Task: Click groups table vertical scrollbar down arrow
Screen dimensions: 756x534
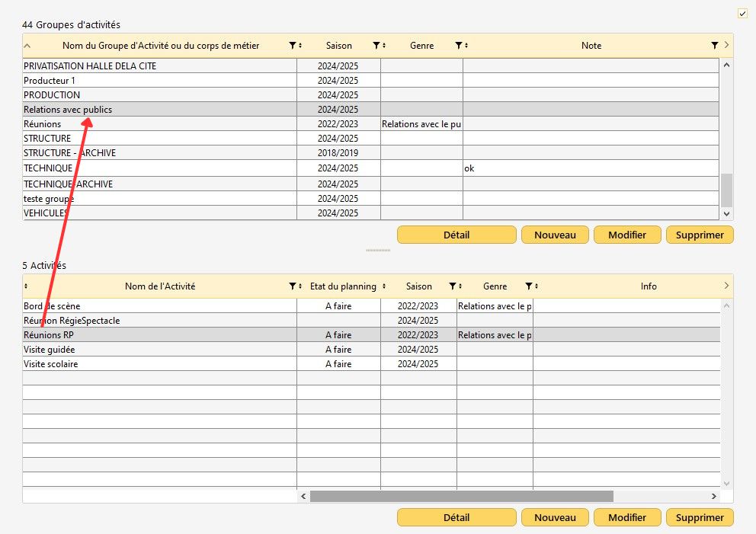Action: 726,214
